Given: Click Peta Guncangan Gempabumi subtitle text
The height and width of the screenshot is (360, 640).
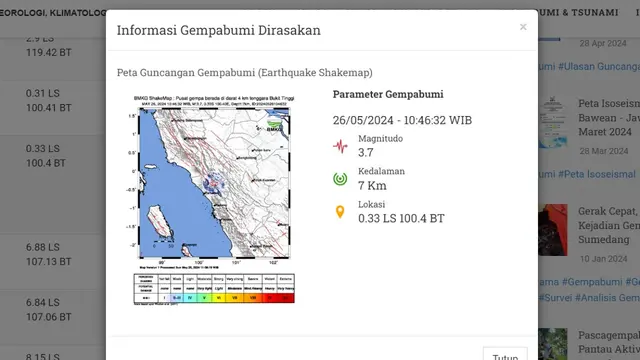Looking at the screenshot, I should click(x=244, y=73).
